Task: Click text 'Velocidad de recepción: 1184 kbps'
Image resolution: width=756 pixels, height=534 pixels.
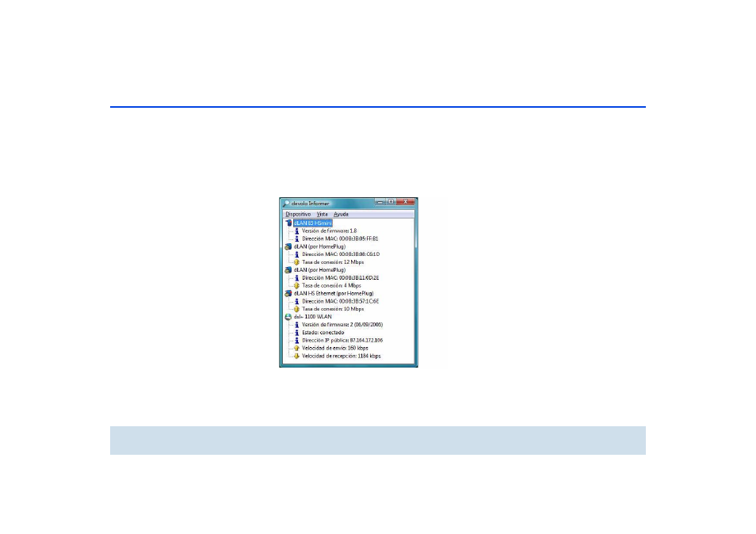Action: (x=342, y=357)
